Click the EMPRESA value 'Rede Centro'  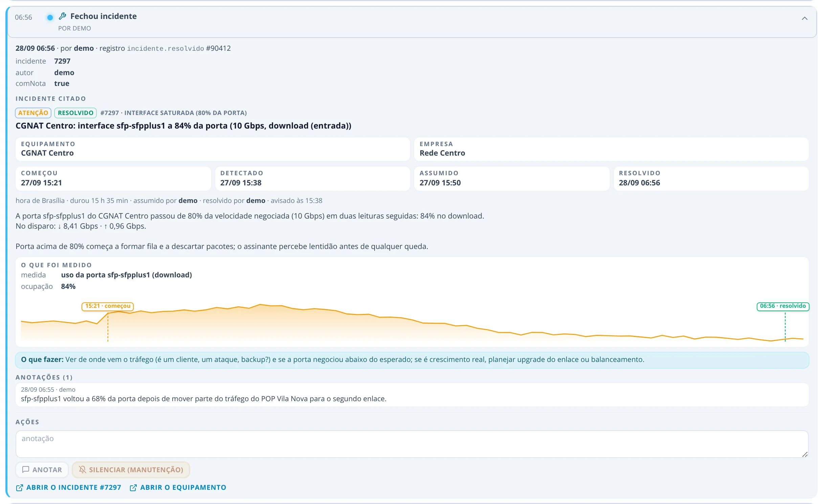click(x=442, y=153)
